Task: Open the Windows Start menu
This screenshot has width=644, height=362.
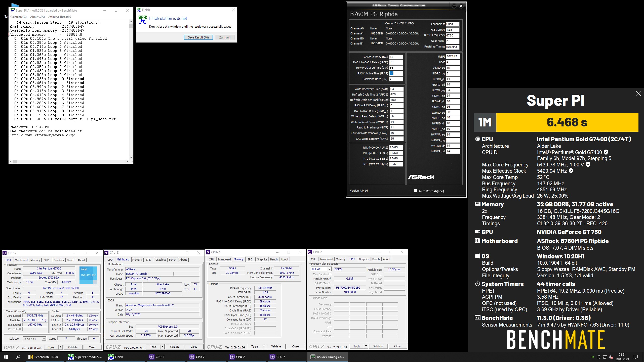Action: (x=6, y=357)
